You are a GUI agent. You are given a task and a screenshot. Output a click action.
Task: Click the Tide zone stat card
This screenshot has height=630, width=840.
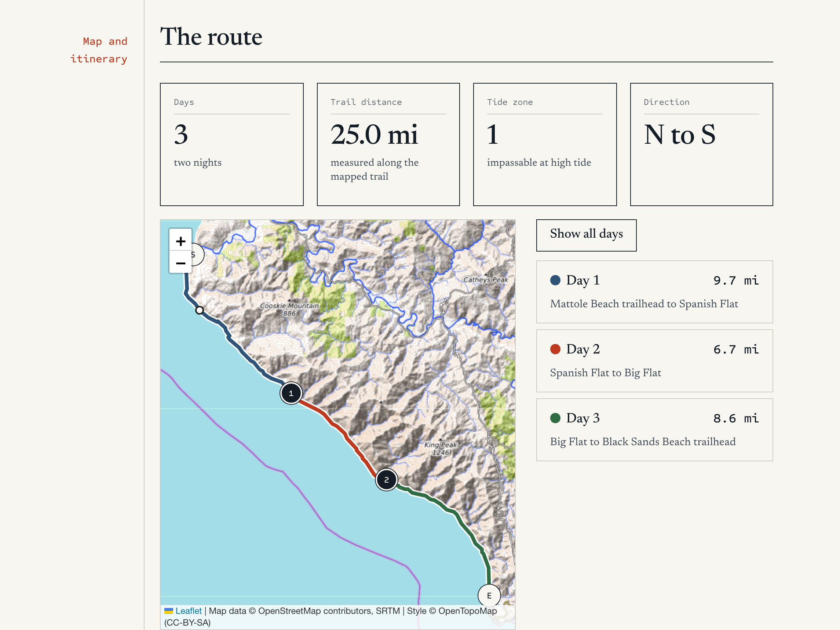[x=545, y=144]
